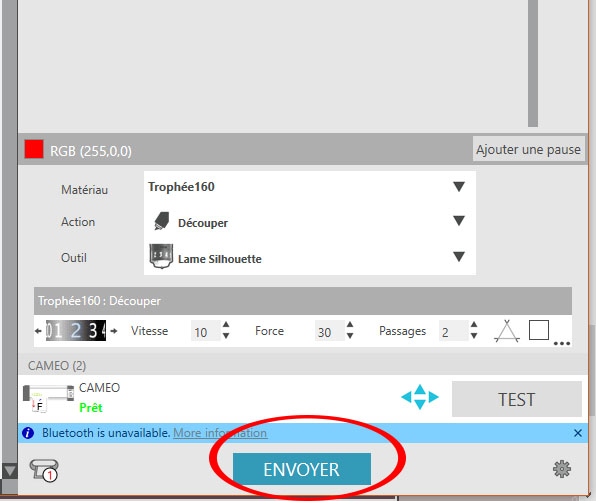
Task: Click the scroll down arrow at left edge
Action: pos(9,471)
